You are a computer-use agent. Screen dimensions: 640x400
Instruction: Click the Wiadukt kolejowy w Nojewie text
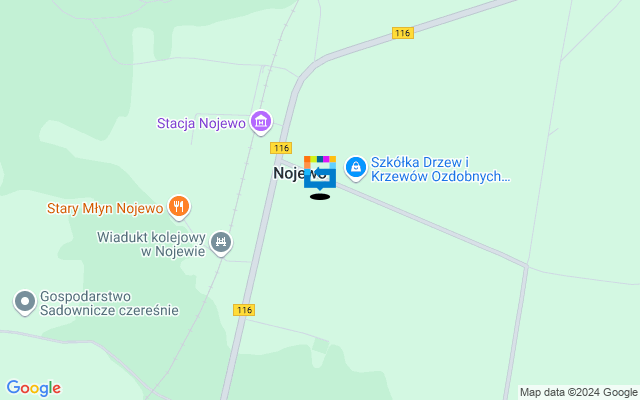pyautogui.click(x=151, y=244)
